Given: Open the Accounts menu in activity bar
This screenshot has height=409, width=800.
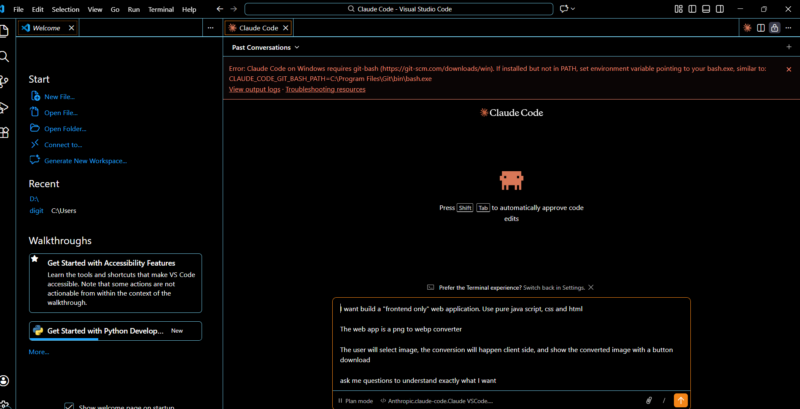Looking at the screenshot, I should pos(4,380).
